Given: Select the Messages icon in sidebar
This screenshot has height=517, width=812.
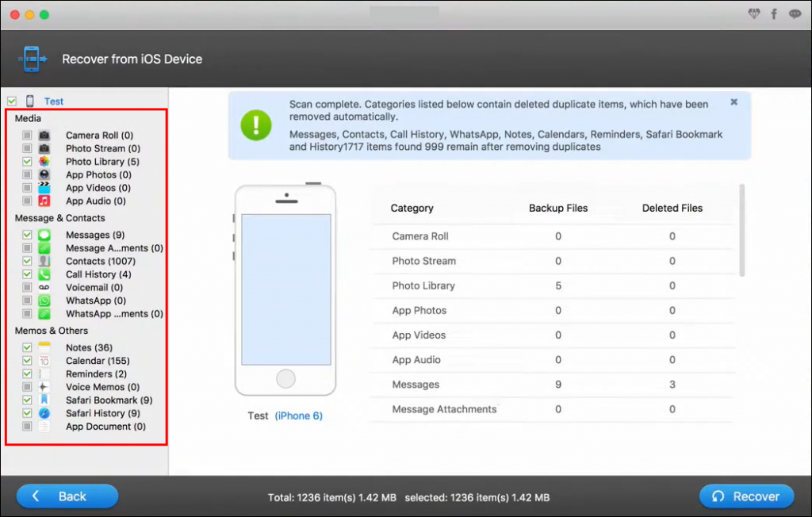Looking at the screenshot, I should tap(43, 235).
